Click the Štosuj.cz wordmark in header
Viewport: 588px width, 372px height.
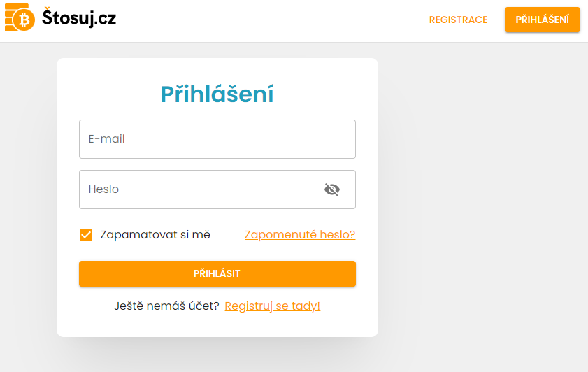click(x=79, y=17)
